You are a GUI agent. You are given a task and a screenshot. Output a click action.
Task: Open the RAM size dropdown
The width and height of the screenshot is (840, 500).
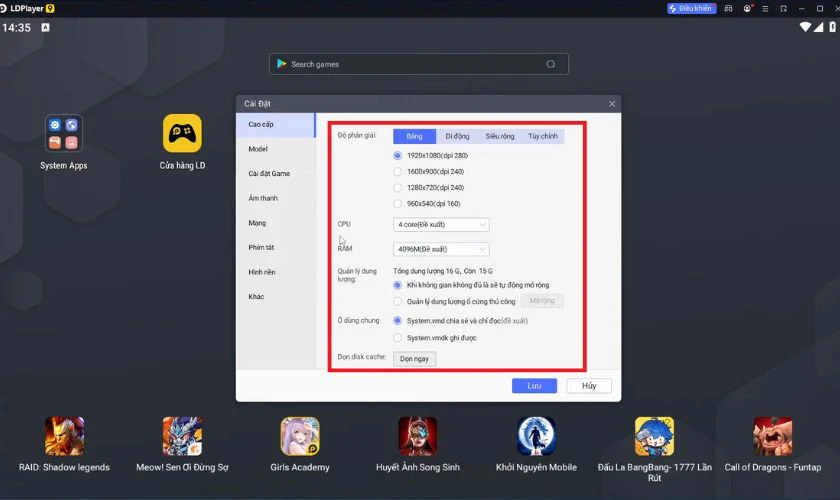click(441, 249)
